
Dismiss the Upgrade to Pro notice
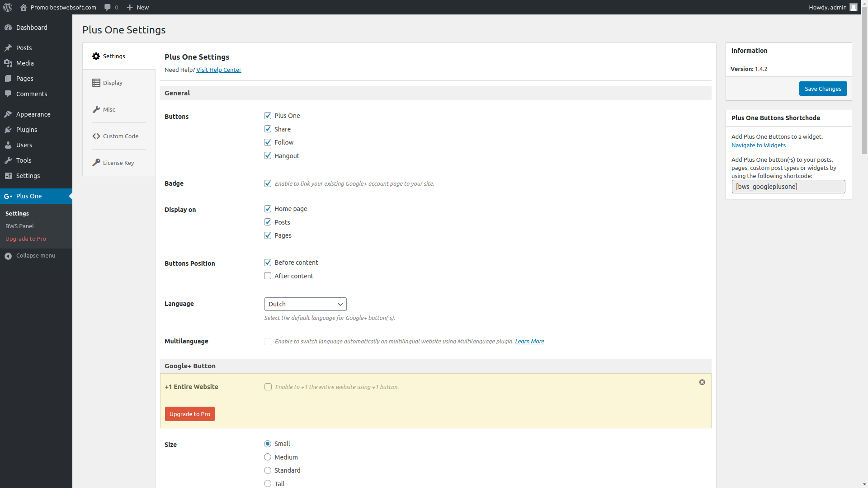click(x=702, y=382)
